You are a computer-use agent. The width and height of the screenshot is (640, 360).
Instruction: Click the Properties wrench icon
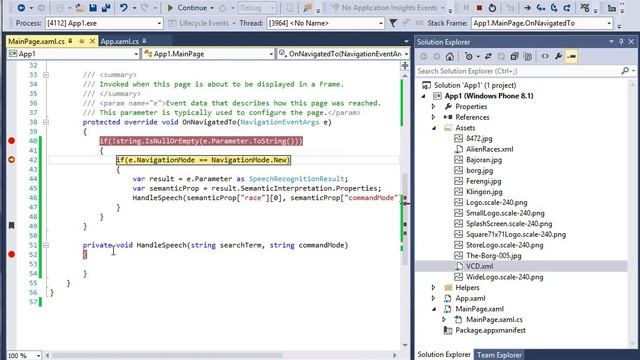[558, 56]
